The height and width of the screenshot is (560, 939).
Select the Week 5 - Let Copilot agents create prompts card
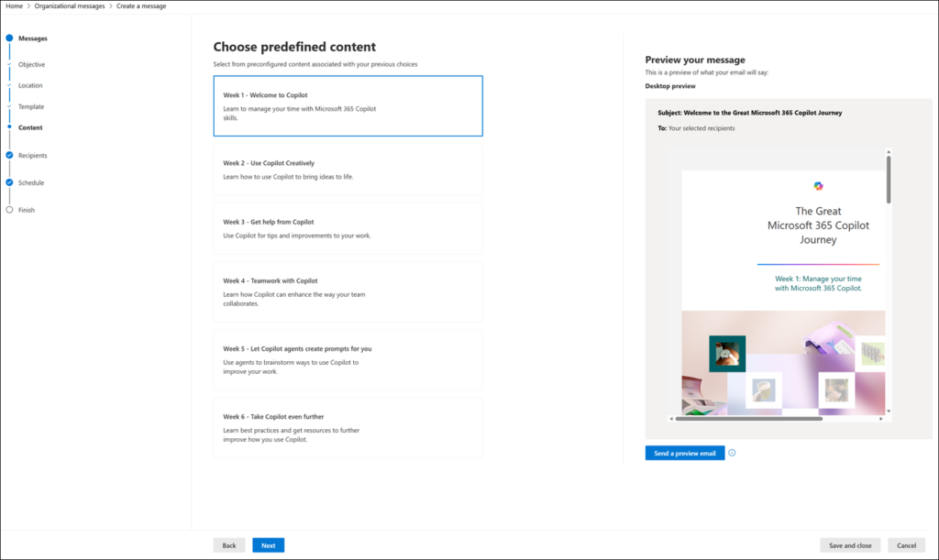(x=348, y=361)
